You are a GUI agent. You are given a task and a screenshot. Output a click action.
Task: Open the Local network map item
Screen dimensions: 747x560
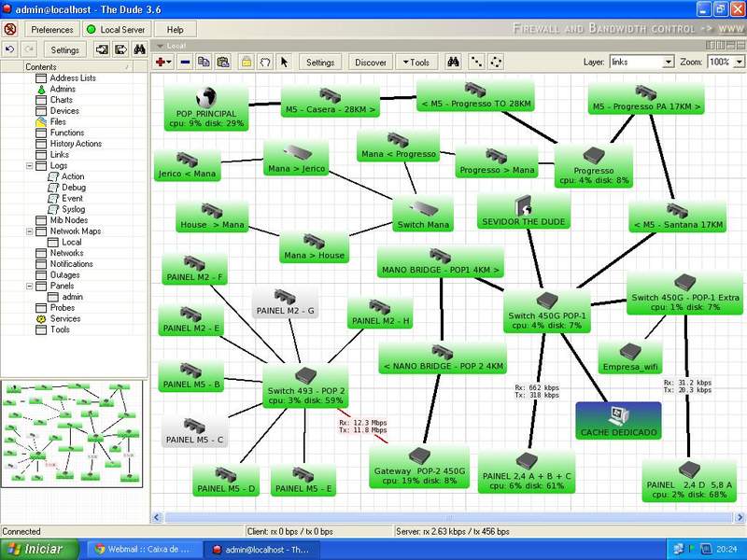(x=72, y=243)
